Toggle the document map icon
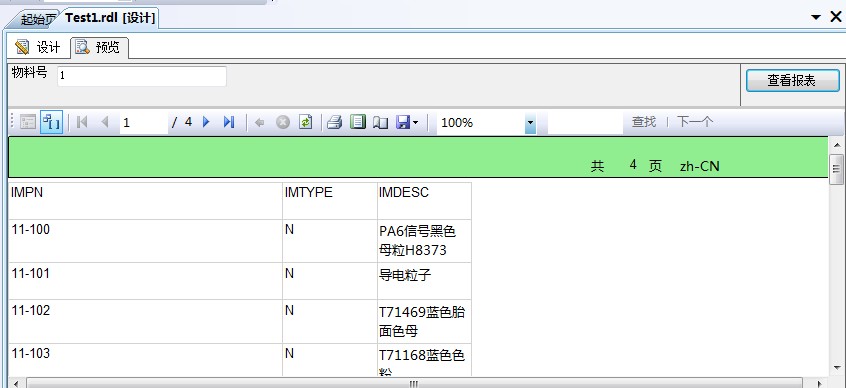Screen dimensions: 846x388 [28, 122]
